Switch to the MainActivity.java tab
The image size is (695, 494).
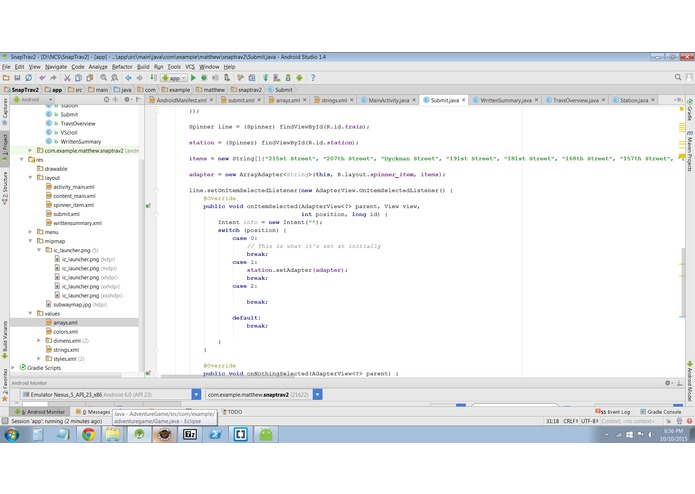pos(389,100)
